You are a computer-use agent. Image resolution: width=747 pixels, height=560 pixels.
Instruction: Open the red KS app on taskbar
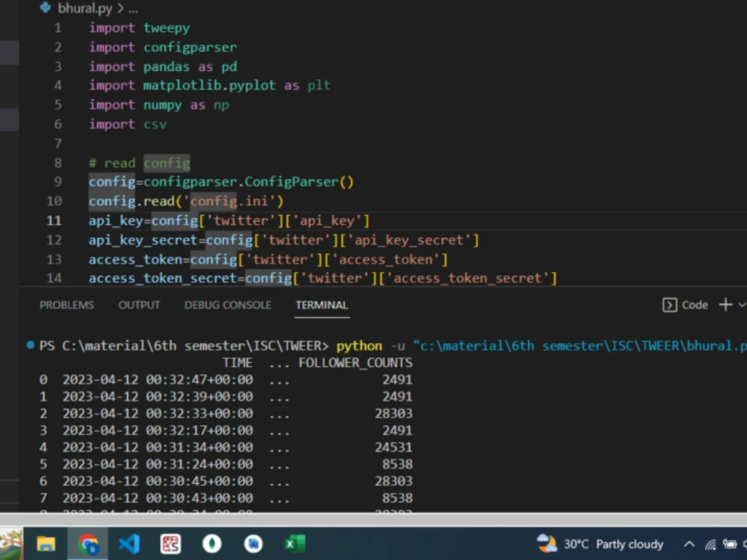pos(170,544)
